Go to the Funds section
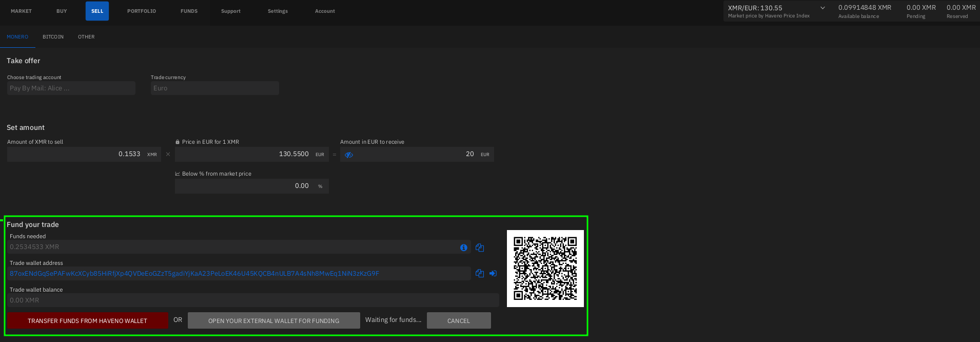Viewport: 980px width, 342px height. point(189,11)
